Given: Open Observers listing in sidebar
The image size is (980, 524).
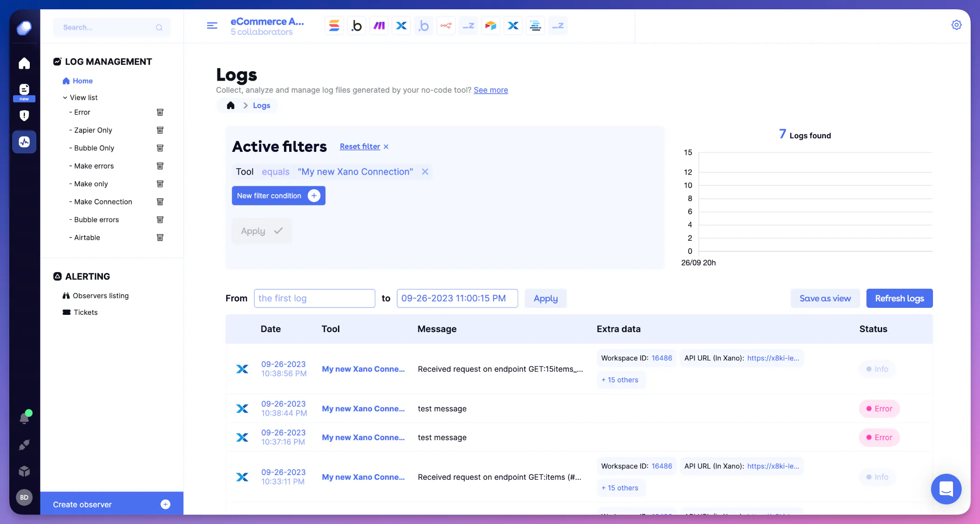Looking at the screenshot, I should point(101,296).
